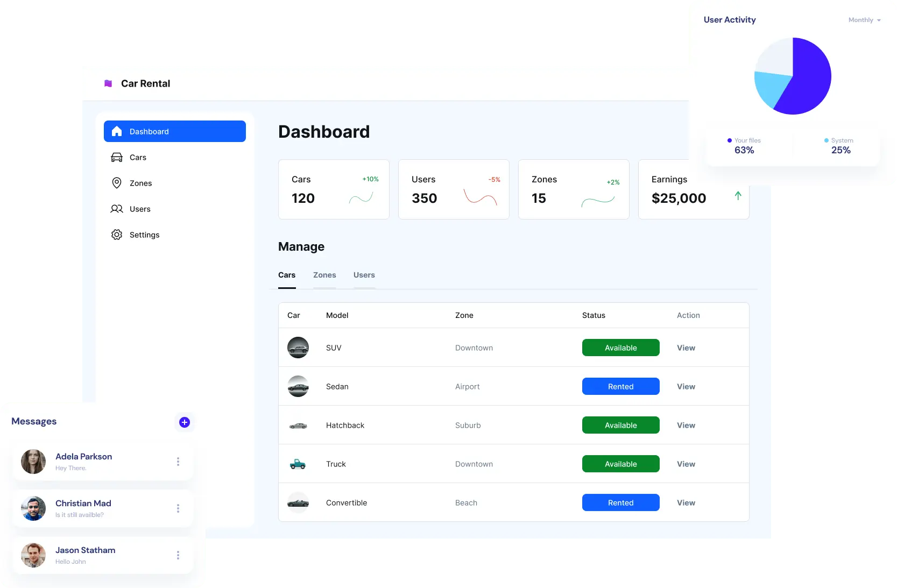Click the green trend line on Cars card
The image size is (897, 588).
[x=361, y=198]
